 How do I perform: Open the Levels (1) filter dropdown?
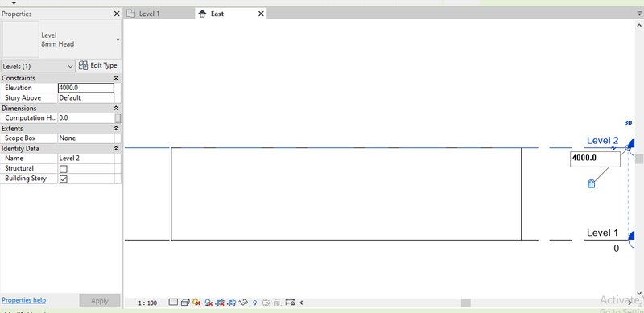click(38, 66)
